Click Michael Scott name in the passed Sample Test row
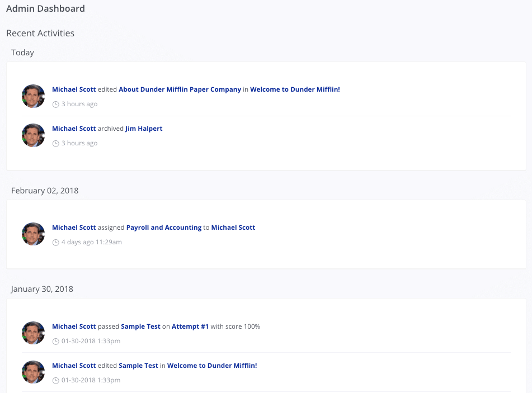 tap(74, 326)
